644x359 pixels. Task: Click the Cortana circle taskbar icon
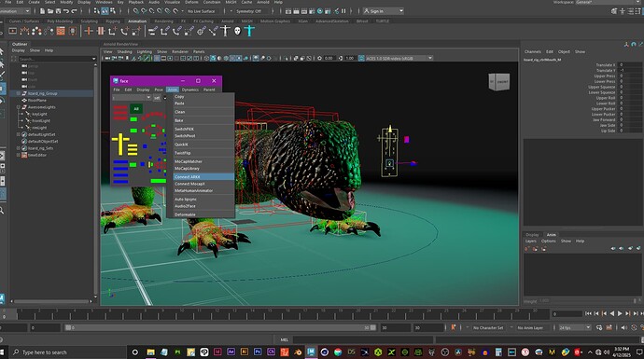tap(134, 352)
